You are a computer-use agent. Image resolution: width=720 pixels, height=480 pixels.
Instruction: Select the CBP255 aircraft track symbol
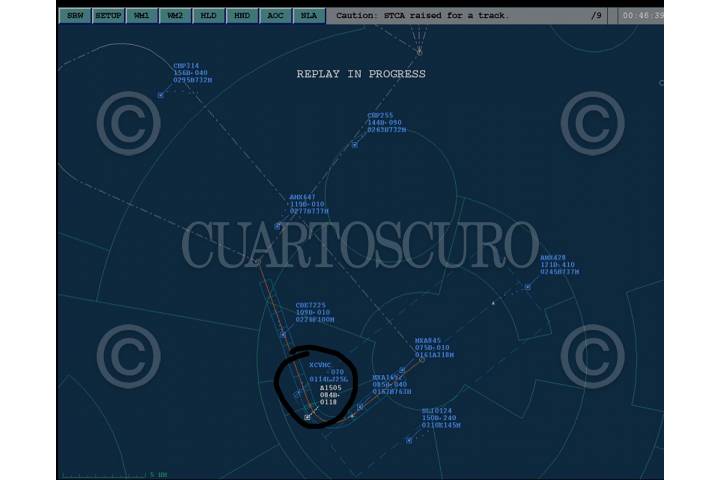coord(354,145)
